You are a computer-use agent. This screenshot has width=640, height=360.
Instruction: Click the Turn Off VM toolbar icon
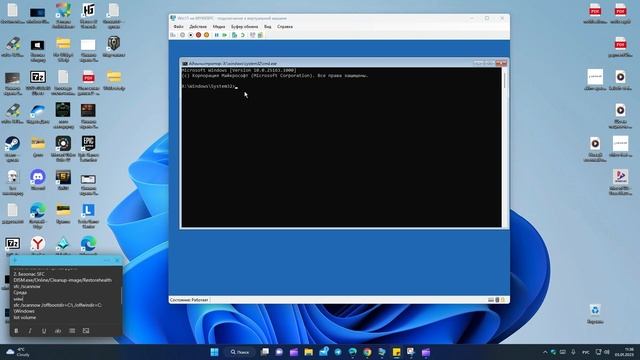coord(191,35)
